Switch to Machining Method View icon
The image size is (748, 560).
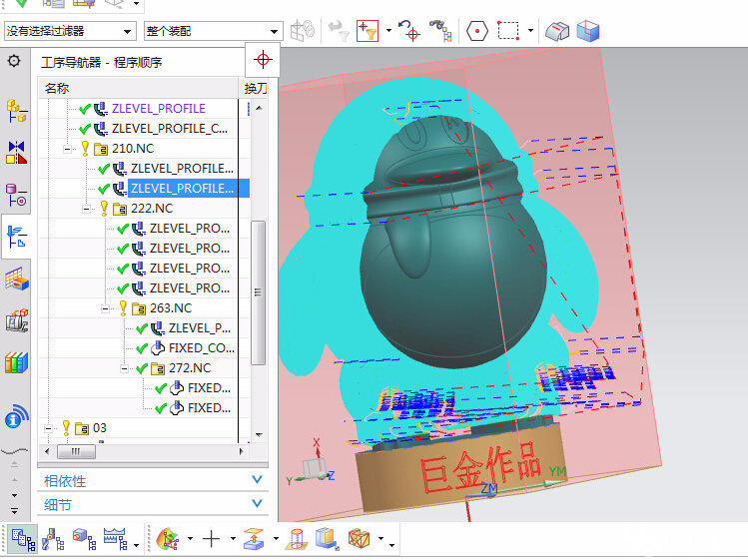(116, 539)
